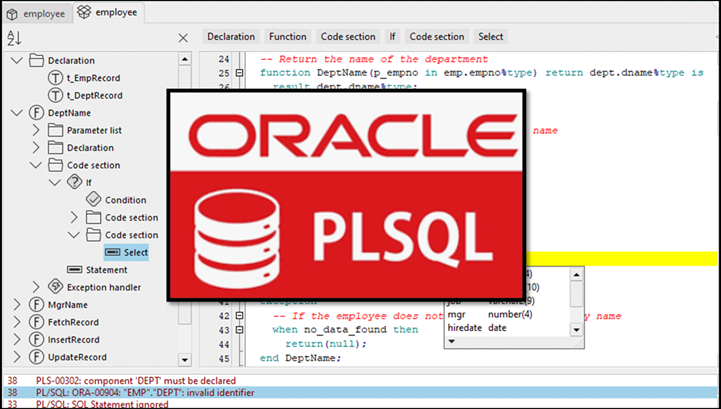Expand the MgrName function node
The image size is (721, 409).
click(17, 305)
